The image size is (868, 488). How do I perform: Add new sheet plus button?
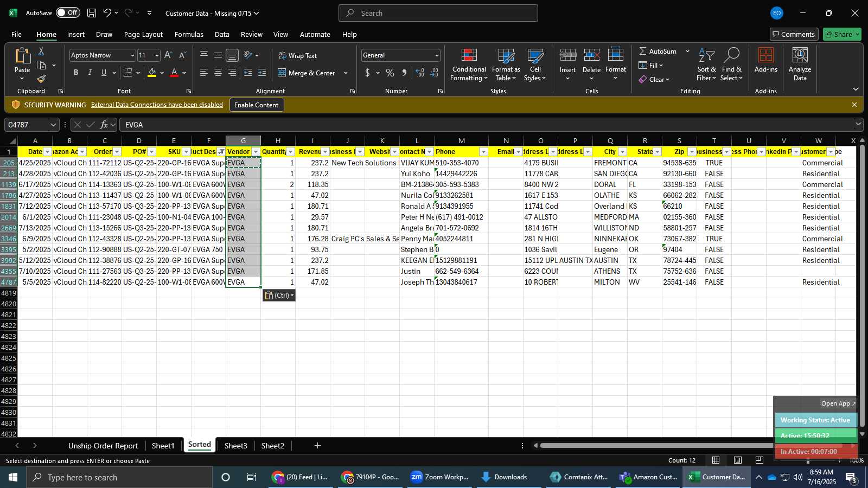click(317, 446)
